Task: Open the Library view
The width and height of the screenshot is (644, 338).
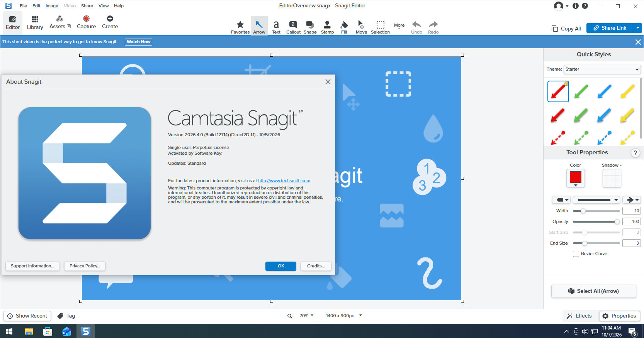Action: coord(35,22)
